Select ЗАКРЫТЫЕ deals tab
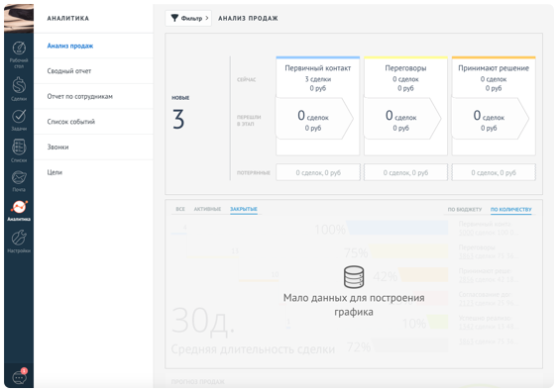558x392 pixels. point(244,209)
